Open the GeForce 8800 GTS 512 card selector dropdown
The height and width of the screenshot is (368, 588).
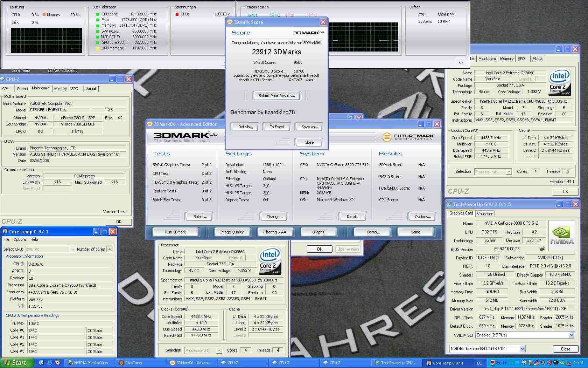522,348
